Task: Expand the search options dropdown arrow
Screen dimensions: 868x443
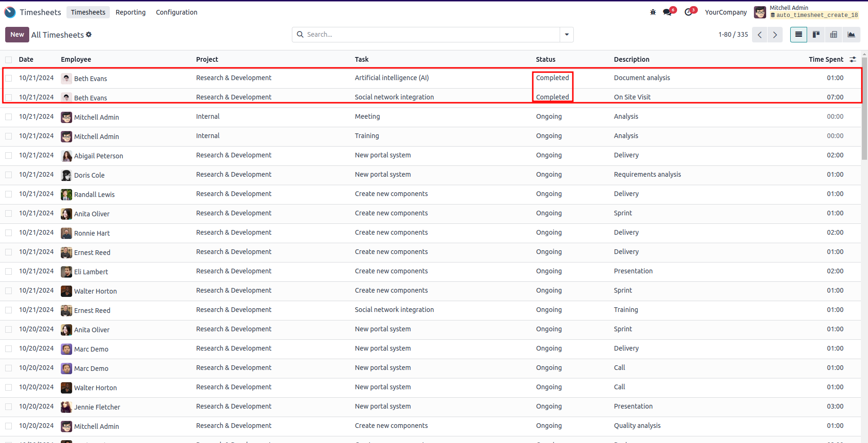Action: (x=567, y=34)
